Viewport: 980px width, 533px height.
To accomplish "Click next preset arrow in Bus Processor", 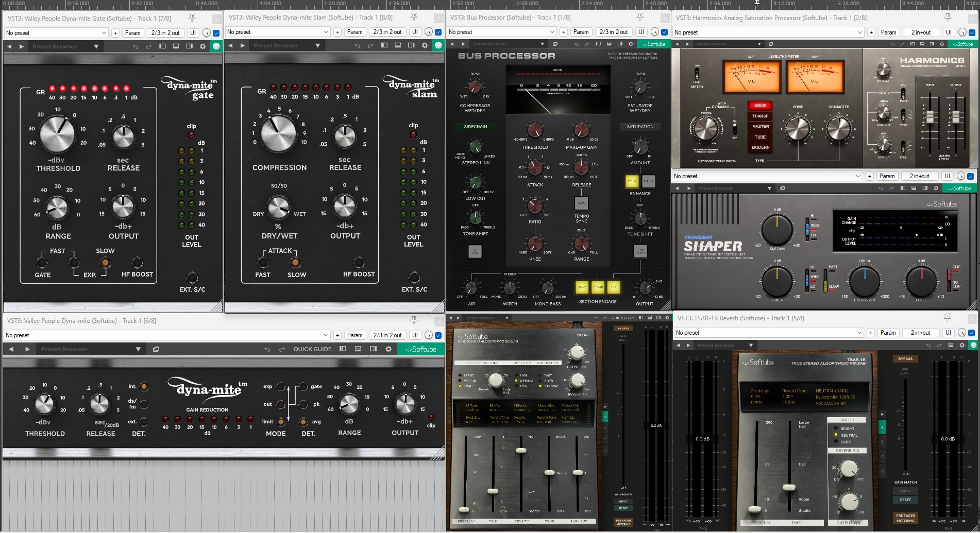I will (x=464, y=44).
